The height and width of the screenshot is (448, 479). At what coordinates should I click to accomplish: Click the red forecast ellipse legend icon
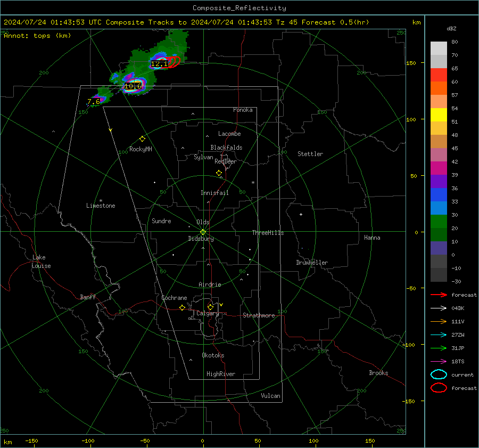(439, 388)
